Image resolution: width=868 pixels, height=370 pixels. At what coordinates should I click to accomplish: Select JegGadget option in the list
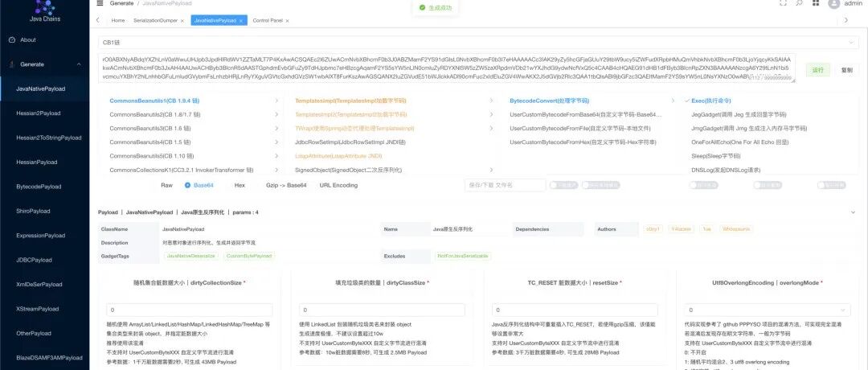click(739, 115)
